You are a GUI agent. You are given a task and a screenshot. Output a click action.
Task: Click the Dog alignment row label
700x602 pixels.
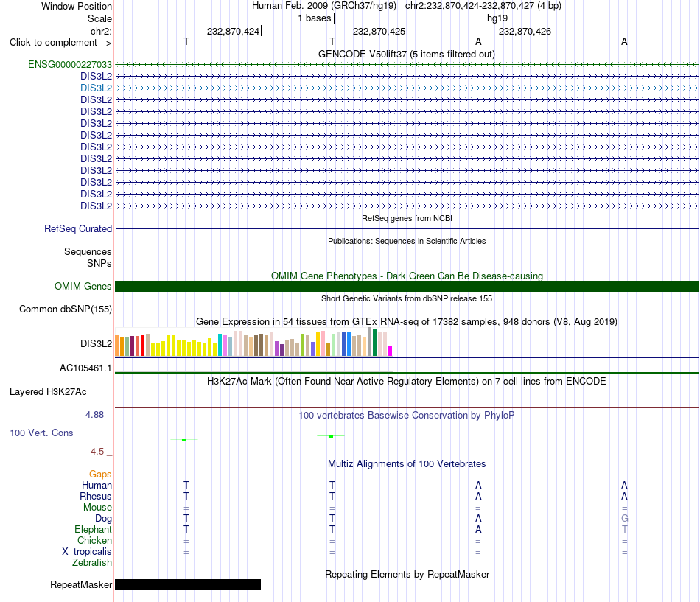(x=103, y=519)
